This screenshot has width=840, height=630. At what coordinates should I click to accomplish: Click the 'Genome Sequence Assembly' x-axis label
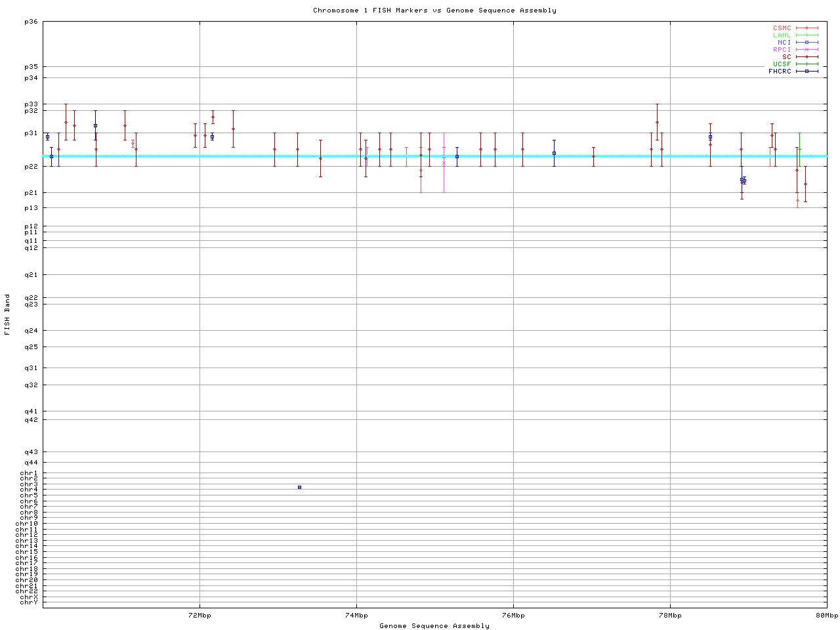434,626
